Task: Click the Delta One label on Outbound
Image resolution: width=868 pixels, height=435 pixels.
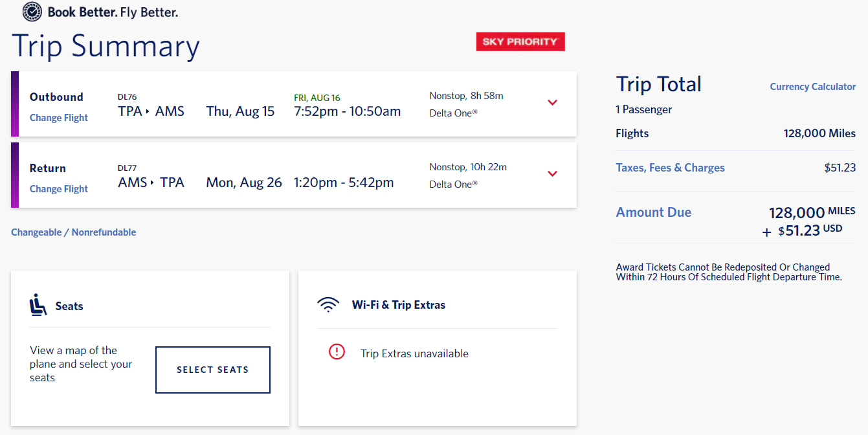Action: click(452, 113)
